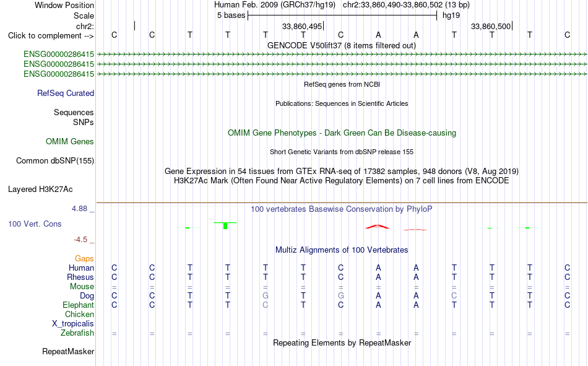Open the GTEx Gene Expression track title
This screenshot has height=366, width=588.
[342, 171]
